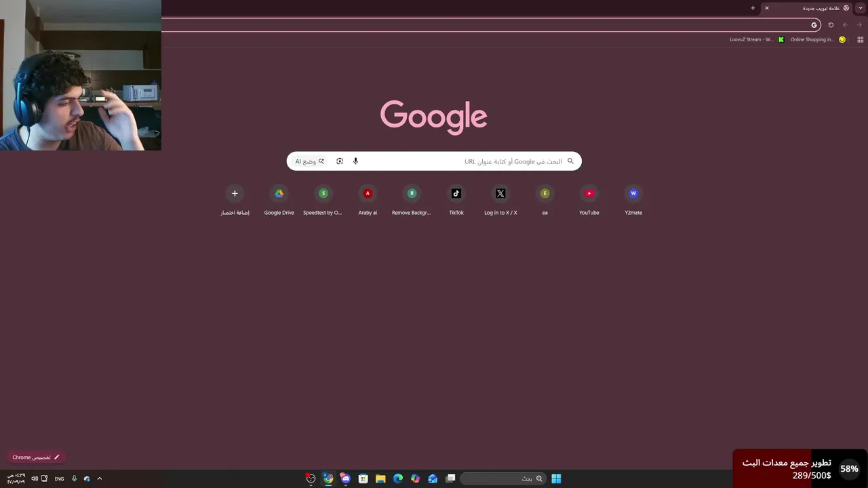Open File Explorer from the taskbar
The height and width of the screenshot is (488, 868).
click(380, 479)
